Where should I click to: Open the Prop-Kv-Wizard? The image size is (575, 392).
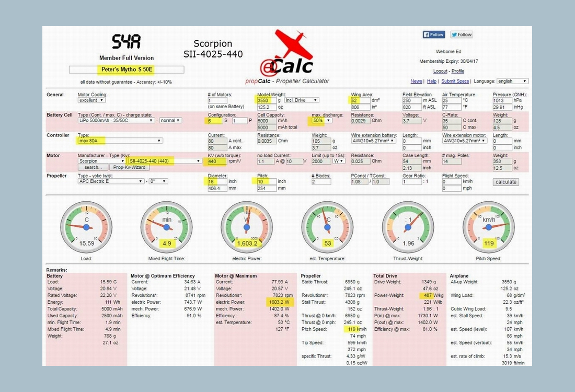click(x=130, y=167)
